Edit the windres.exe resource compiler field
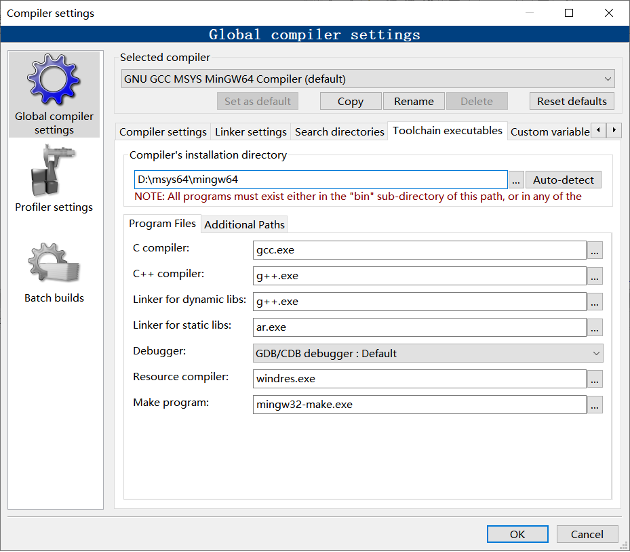 pos(420,379)
